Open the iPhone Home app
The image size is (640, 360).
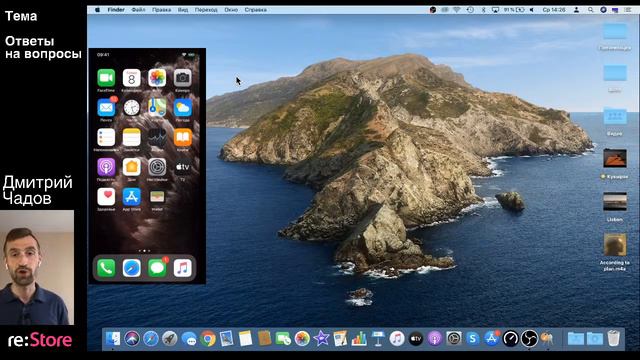[131, 167]
